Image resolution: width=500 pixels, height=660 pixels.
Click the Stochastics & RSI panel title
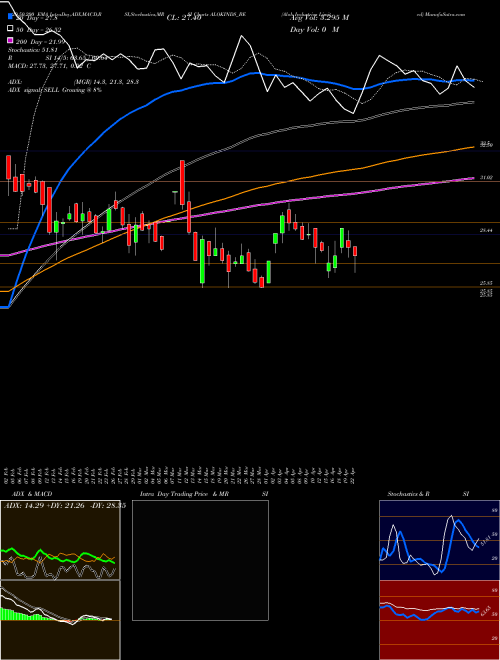[x=428, y=494]
